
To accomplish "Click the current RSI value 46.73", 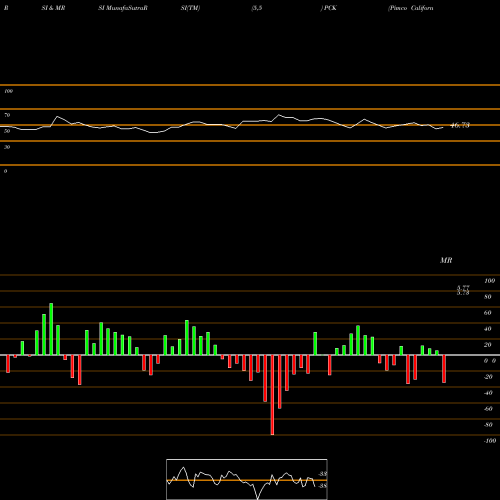I will pos(460,125).
